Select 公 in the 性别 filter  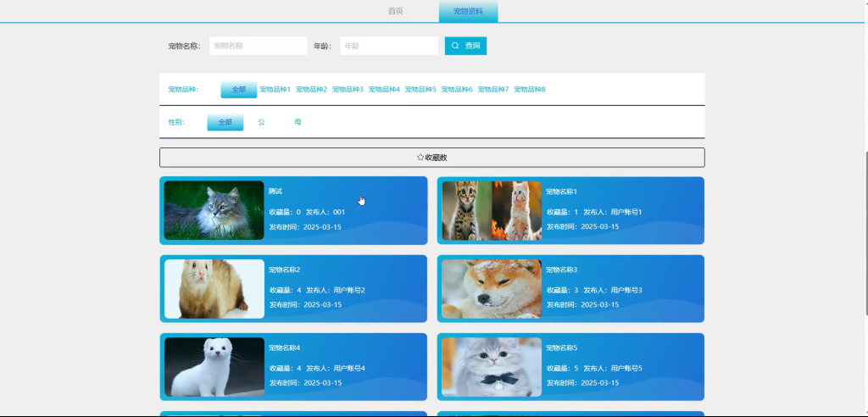tap(261, 122)
